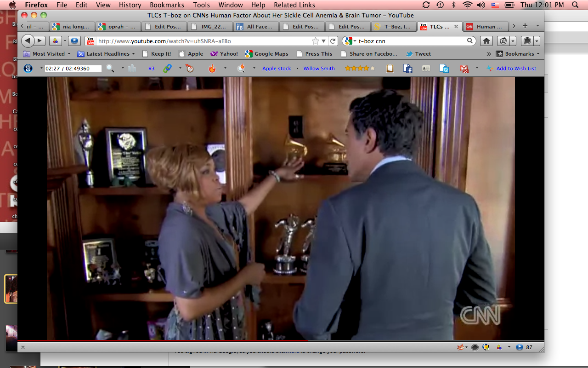Open Spotlight search in the menu bar
The height and width of the screenshot is (368, 588).
pos(576,5)
